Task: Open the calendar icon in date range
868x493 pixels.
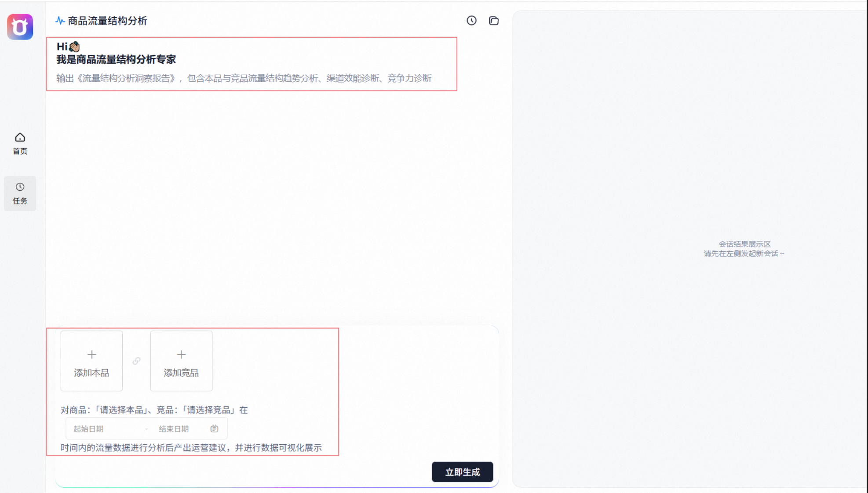Action: coord(214,428)
